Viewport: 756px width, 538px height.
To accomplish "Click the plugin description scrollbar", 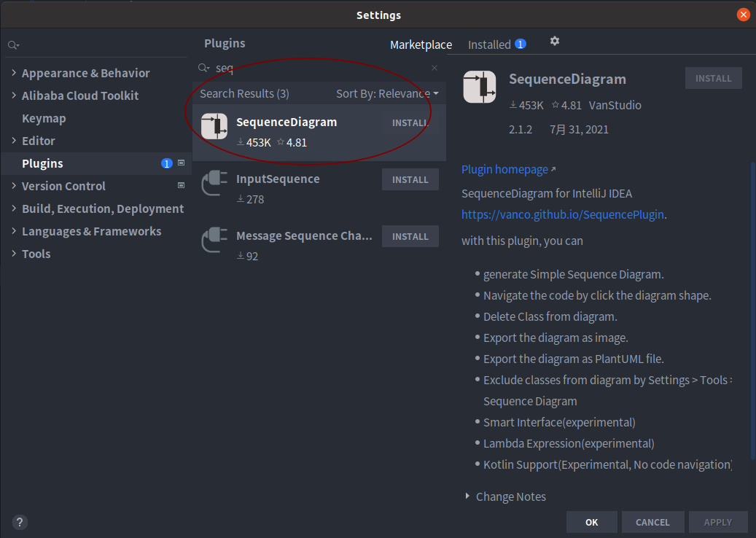I will [x=752, y=311].
